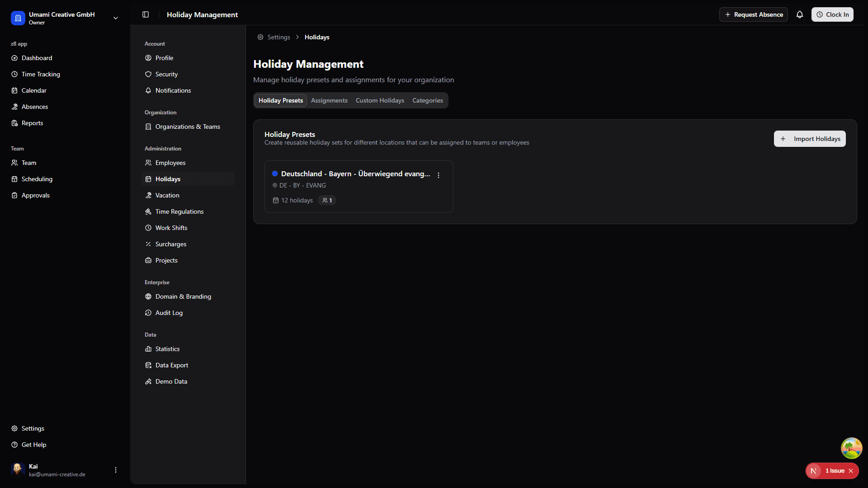The image size is (868, 488).
Task: Dismiss the 1 Issue badge
Action: [851, 471]
